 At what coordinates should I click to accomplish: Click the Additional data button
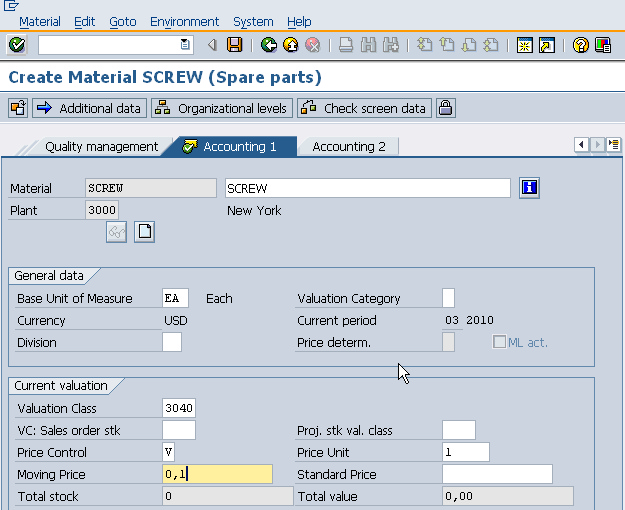click(x=89, y=108)
